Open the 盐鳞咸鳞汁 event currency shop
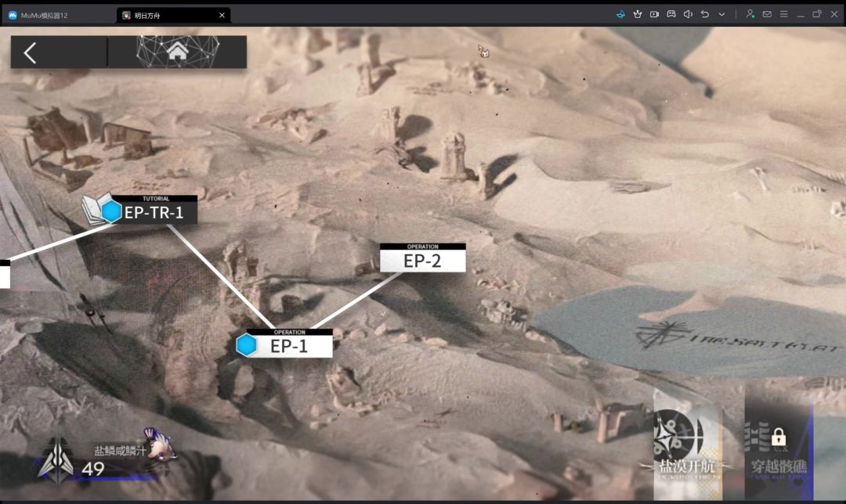The width and height of the screenshot is (846, 504). 108,458
